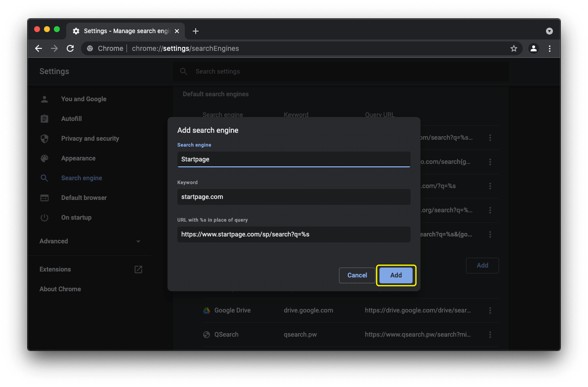Click the tab search dropdown arrow

(x=549, y=31)
